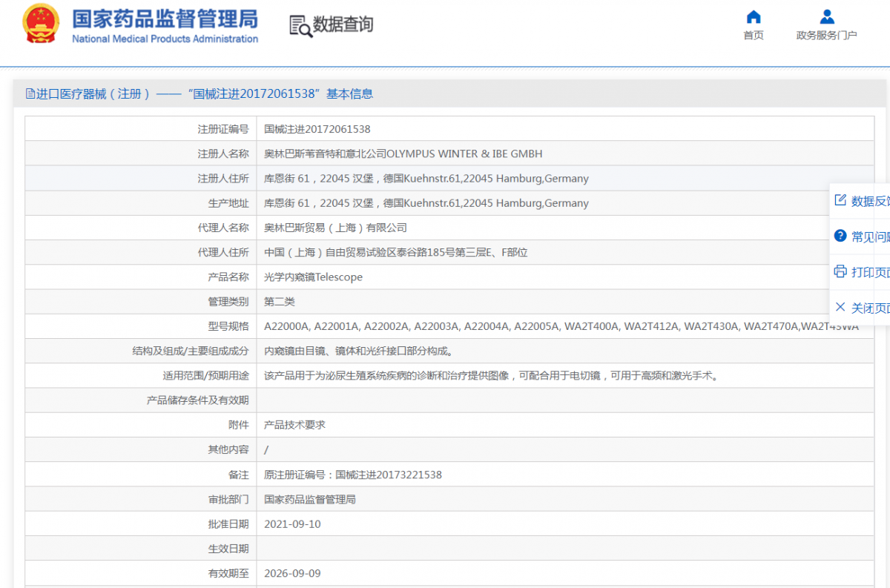Click the 关闭页面 X icon
The image size is (890, 588).
(x=840, y=307)
